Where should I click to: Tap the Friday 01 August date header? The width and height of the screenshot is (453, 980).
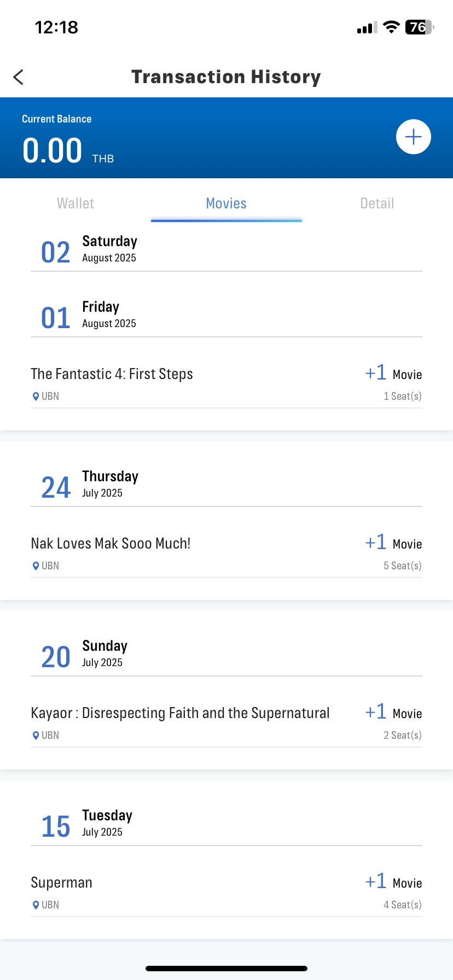coord(226,315)
